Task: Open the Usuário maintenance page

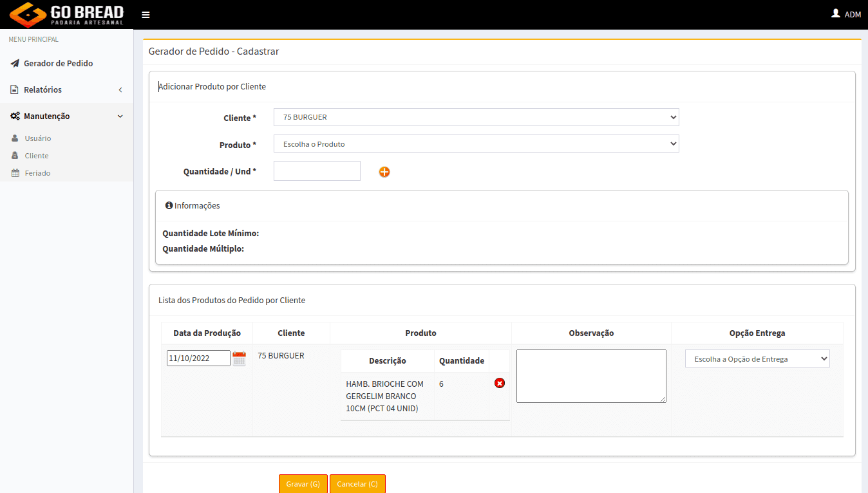Action: (x=38, y=138)
